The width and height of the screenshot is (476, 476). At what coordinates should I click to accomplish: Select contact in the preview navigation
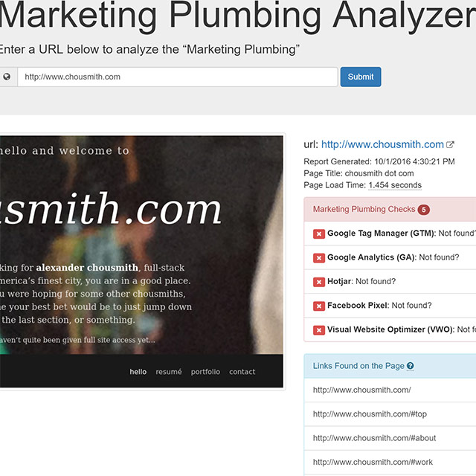tap(242, 372)
